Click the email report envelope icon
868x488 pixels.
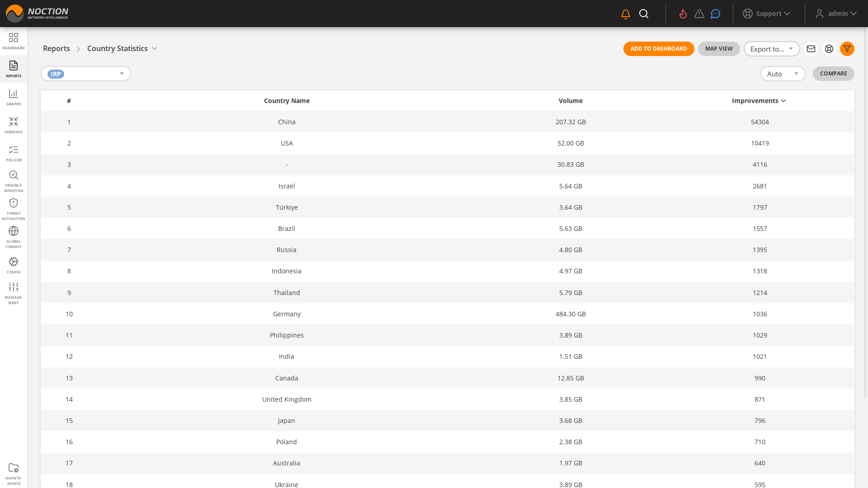(811, 49)
